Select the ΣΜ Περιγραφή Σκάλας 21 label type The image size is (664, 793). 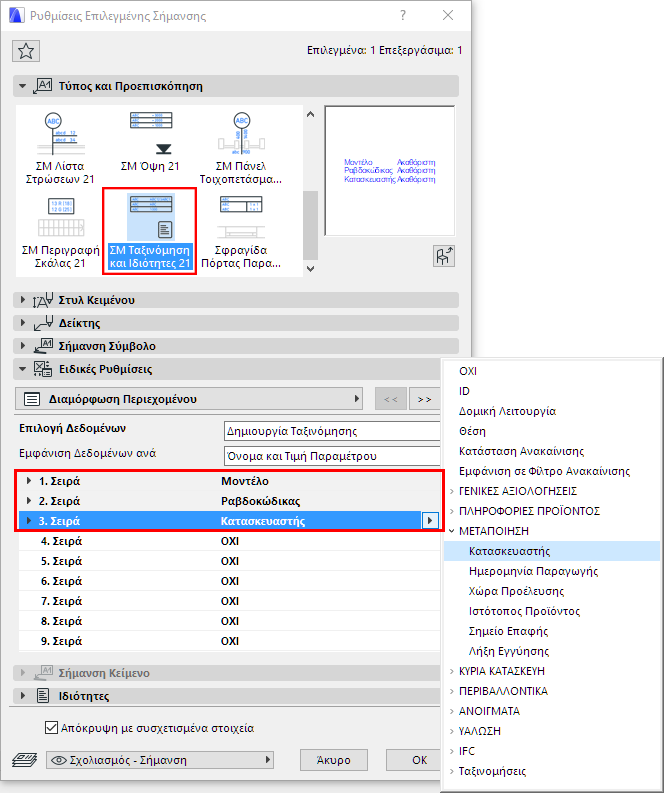[x=60, y=232]
